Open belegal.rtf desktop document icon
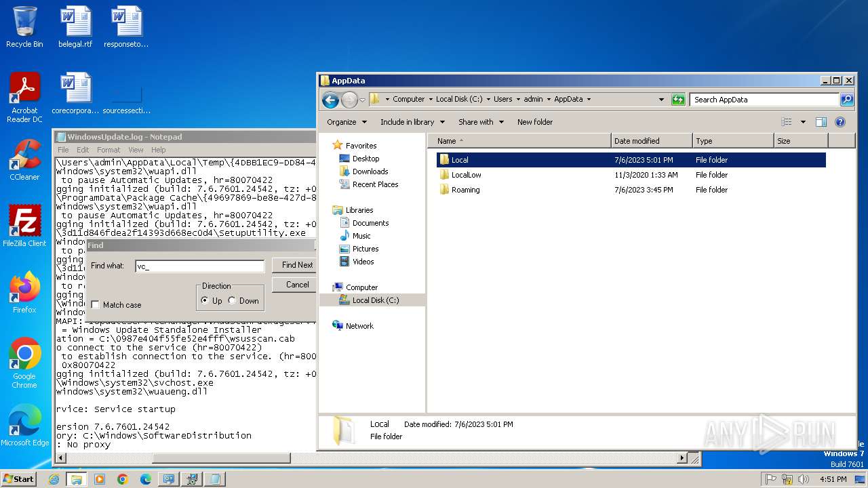This screenshot has height=488, width=868. pyautogui.click(x=75, y=27)
